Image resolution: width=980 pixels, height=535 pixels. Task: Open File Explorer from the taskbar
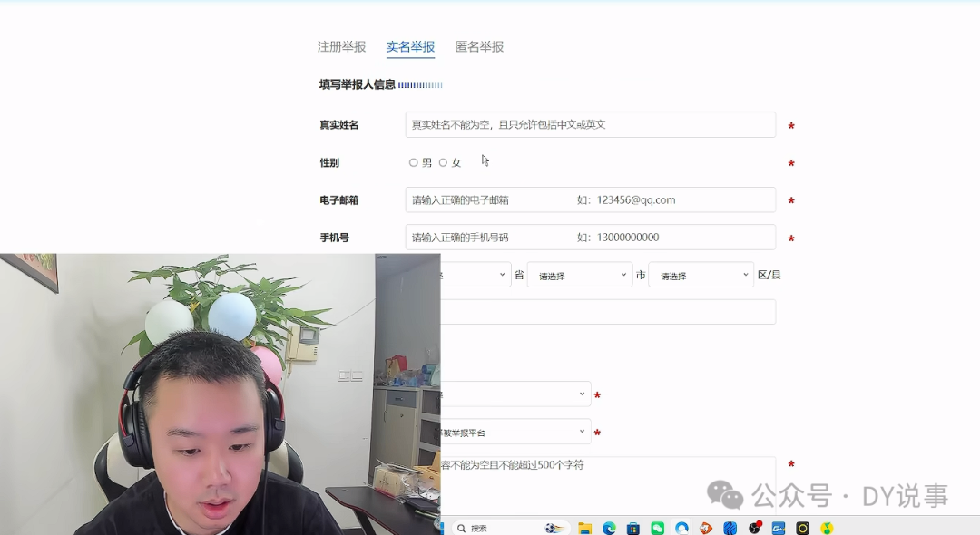pos(584,528)
